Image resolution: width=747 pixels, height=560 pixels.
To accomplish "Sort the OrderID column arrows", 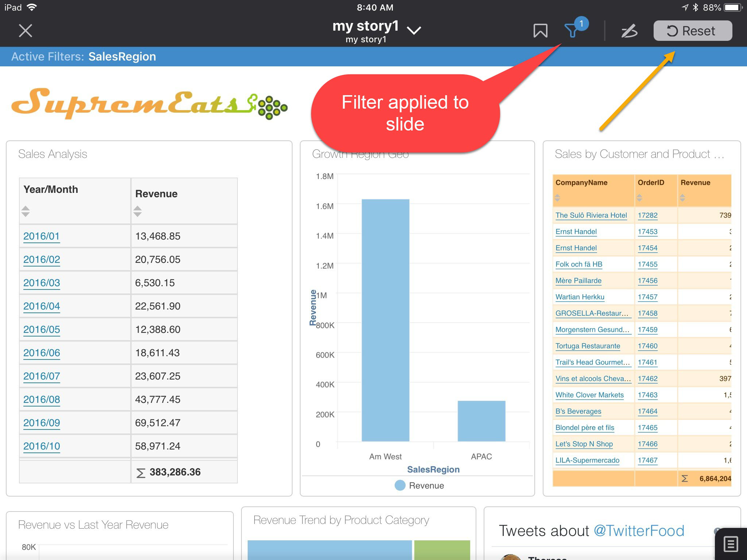I will pyautogui.click(x=639, y=198).
